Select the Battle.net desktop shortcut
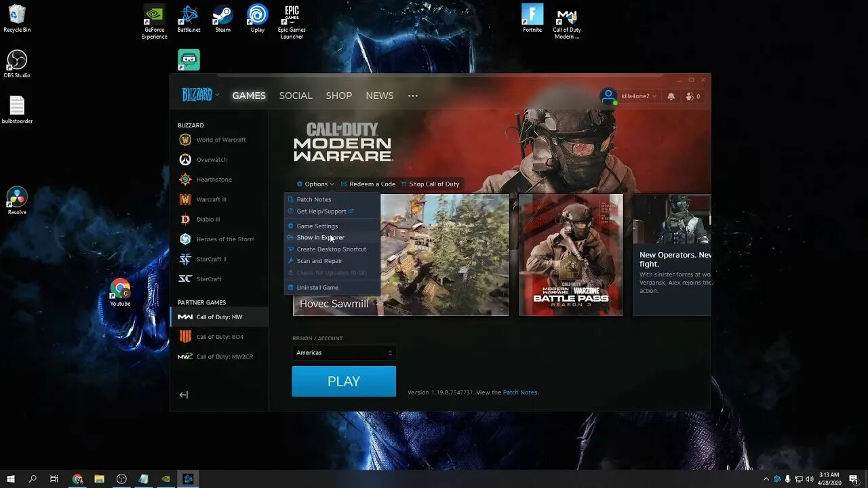 189,19
